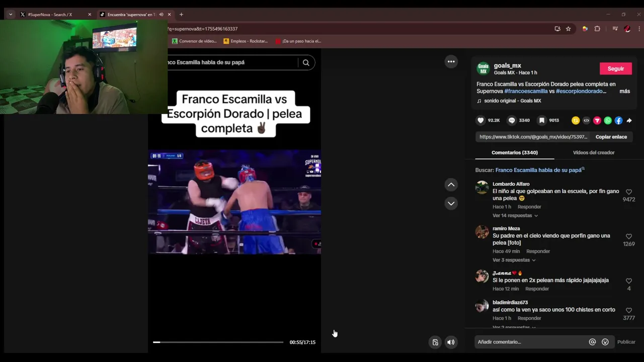Like the video with the heart icon
This screenshot has height=362, width=644.
click(480, 120)
